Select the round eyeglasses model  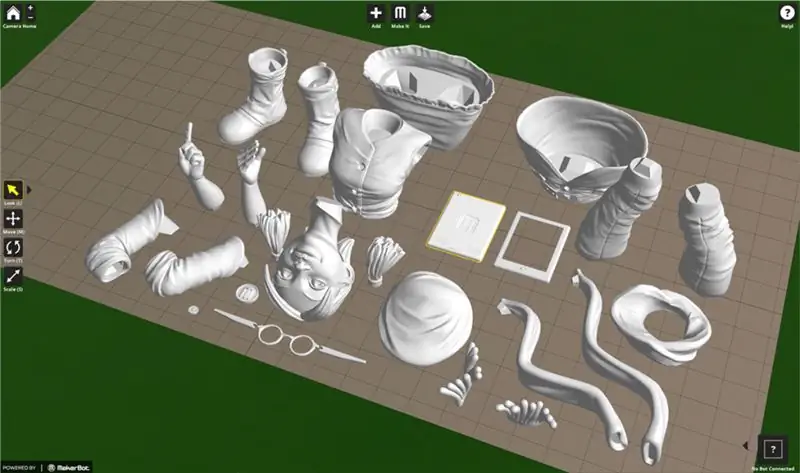(289, 335)
